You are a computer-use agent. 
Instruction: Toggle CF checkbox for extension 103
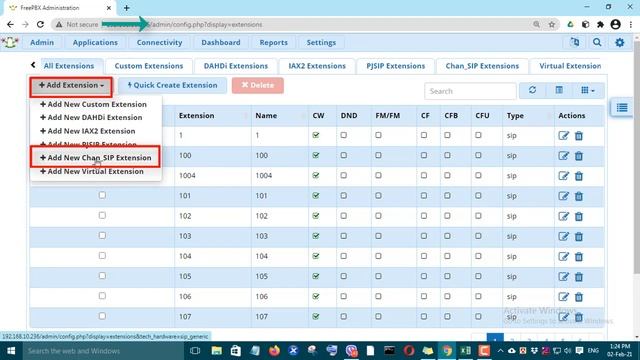tap(424, 236)
